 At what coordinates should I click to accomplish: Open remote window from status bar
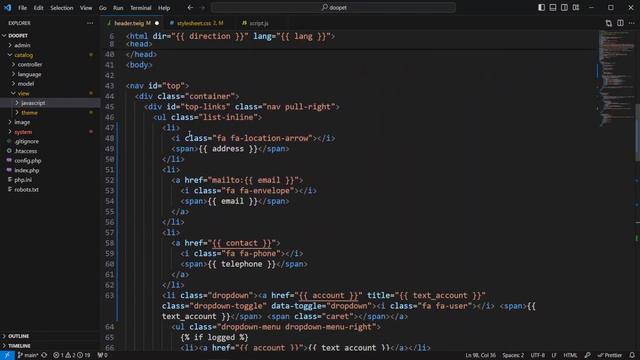(x=7, y=355)
